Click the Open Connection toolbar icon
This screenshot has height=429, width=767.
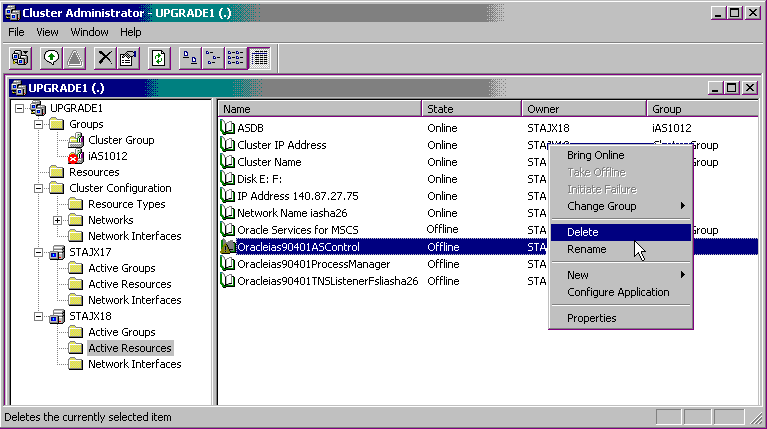pyautogui.click(x=21, y=58)
